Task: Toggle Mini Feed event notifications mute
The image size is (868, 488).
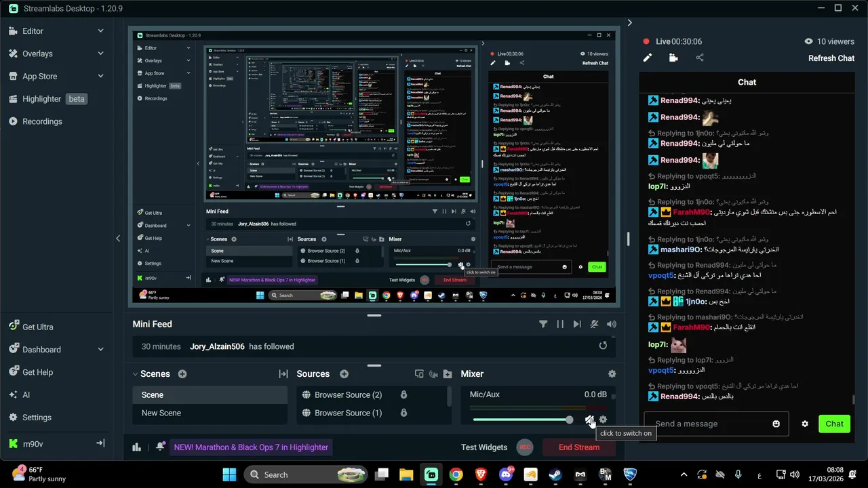Action: coord(595,324)
